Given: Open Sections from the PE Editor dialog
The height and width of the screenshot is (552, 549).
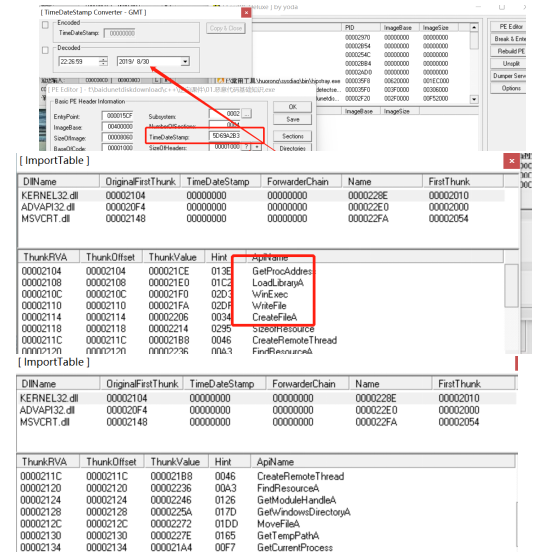Looking at the screenshot, I should (x=293, y=136).
